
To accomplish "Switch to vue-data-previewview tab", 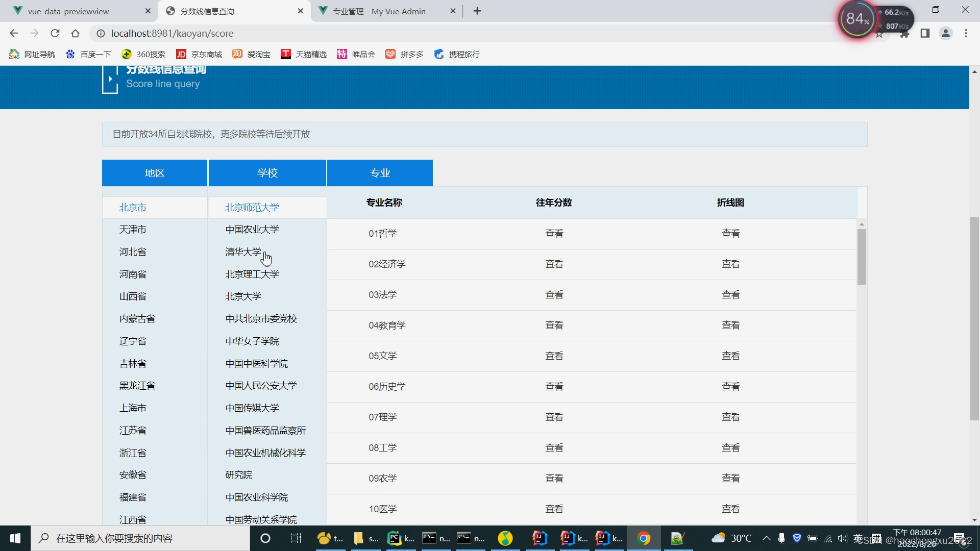I will [x=68, y=11].
